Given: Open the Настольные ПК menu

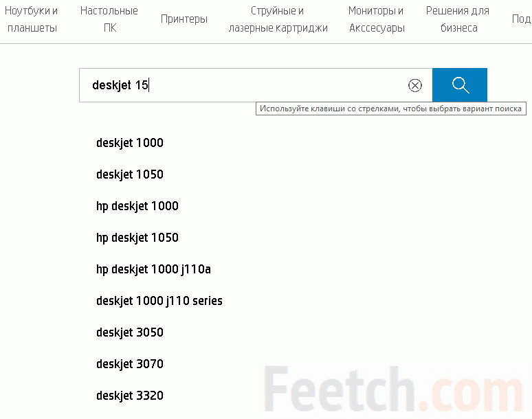Looking at the screenshot, I should (109, 20).
